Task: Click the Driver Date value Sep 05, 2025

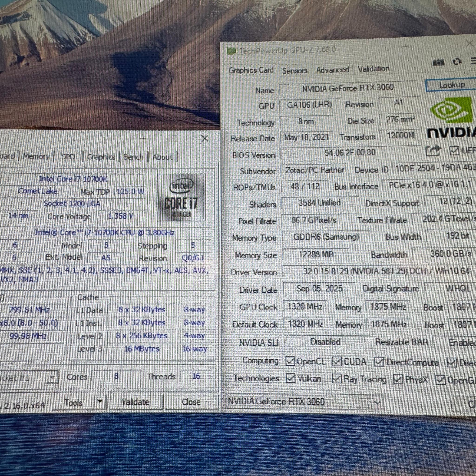Action: click(319, 288)
